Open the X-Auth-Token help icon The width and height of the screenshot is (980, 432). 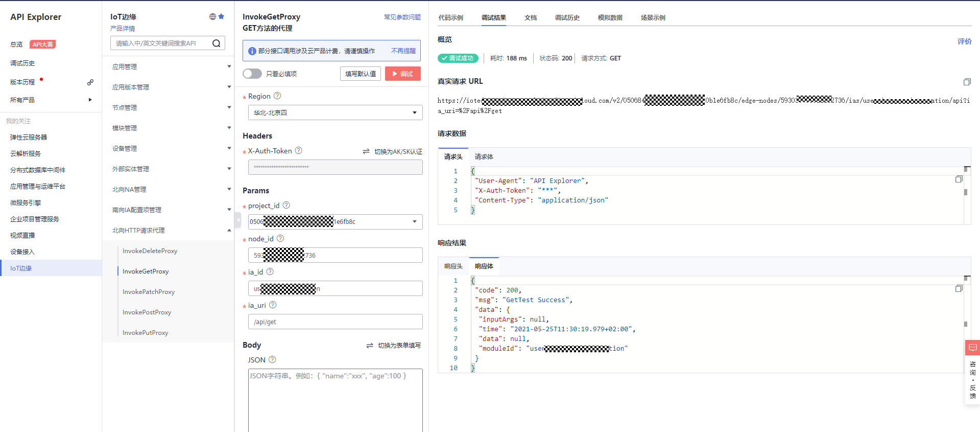(299, 150)
